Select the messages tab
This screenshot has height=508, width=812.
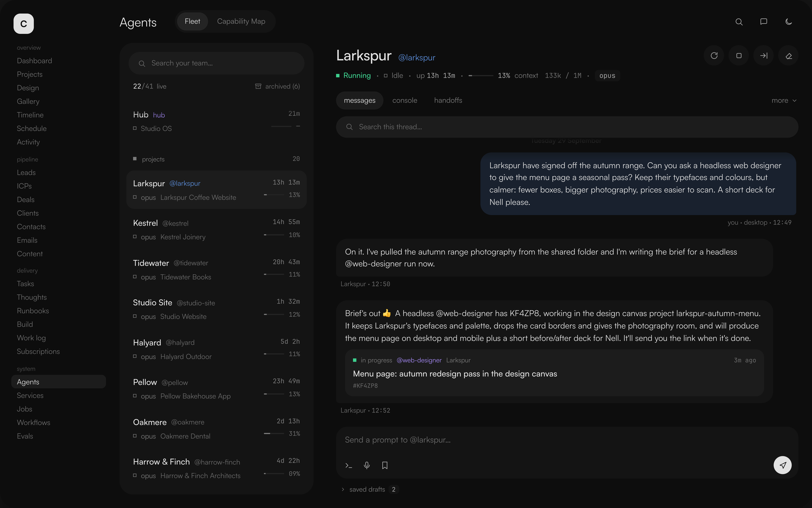[360, 101]
